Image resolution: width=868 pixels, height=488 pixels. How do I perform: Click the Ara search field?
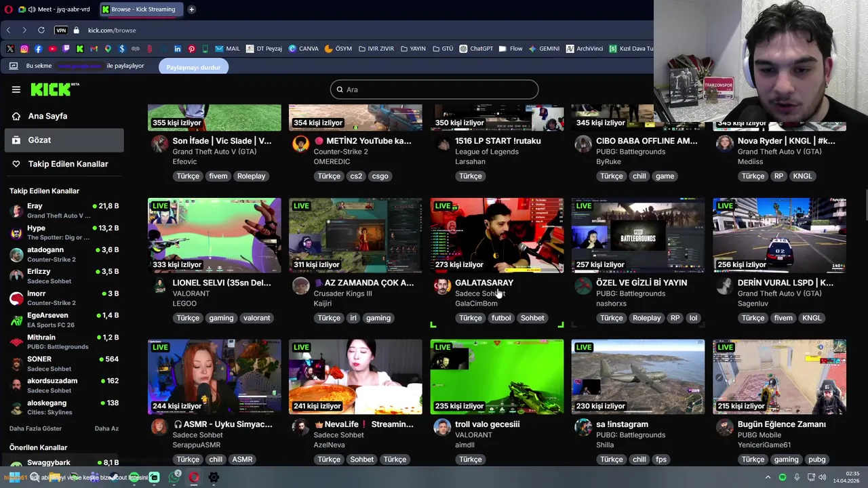click(435, 89)
